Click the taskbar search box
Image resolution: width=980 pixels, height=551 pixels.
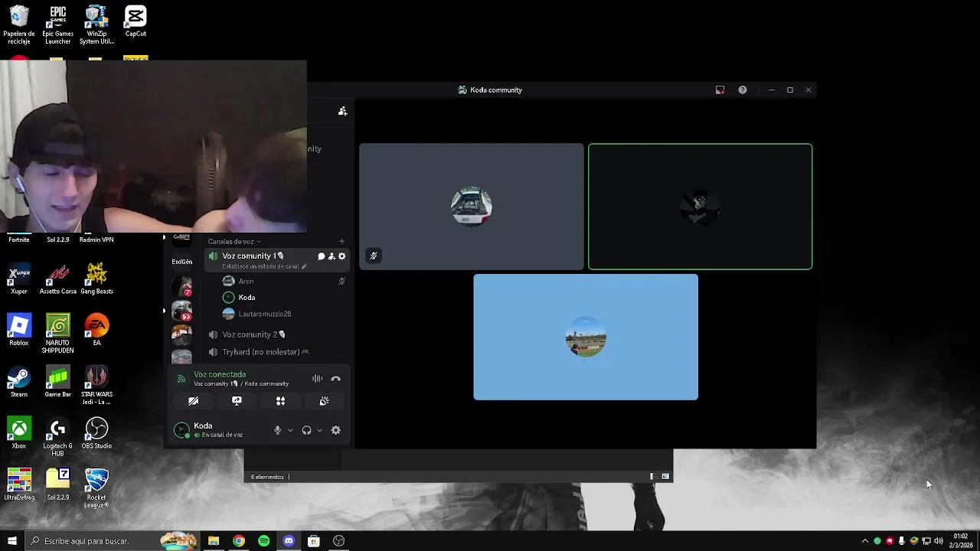point(112,541)
